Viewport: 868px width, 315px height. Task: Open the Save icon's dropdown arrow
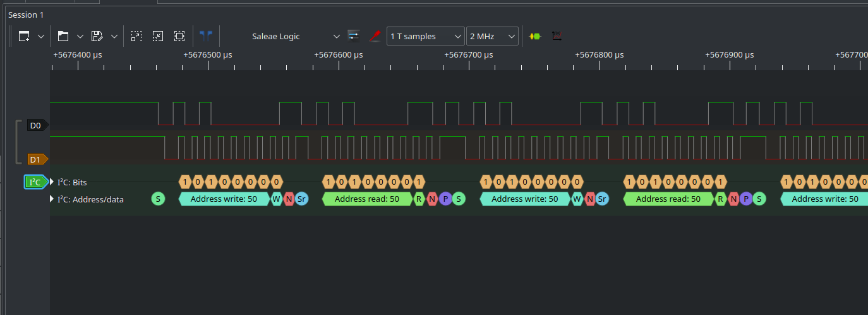[x=114, y=36]
